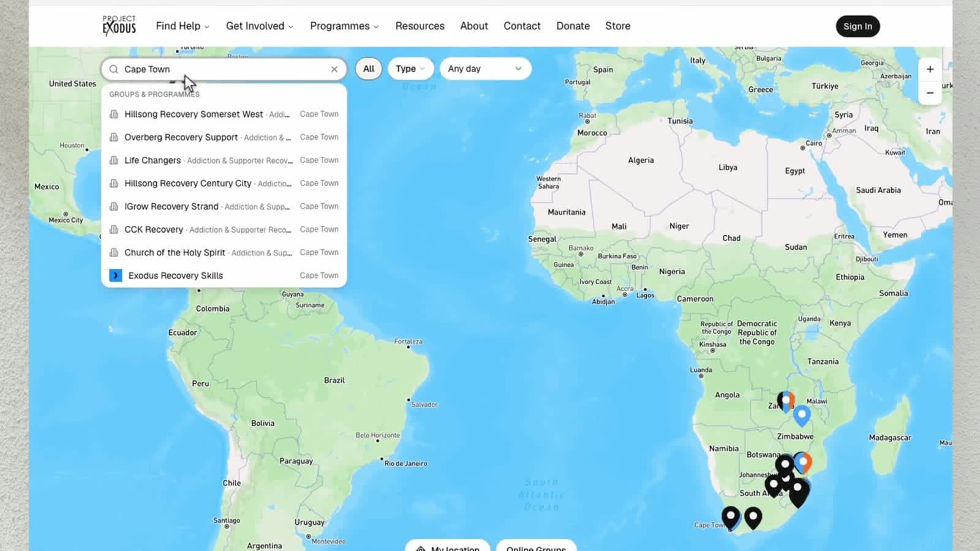
Task: Navigate to Donate
Action: pos(573,26)
